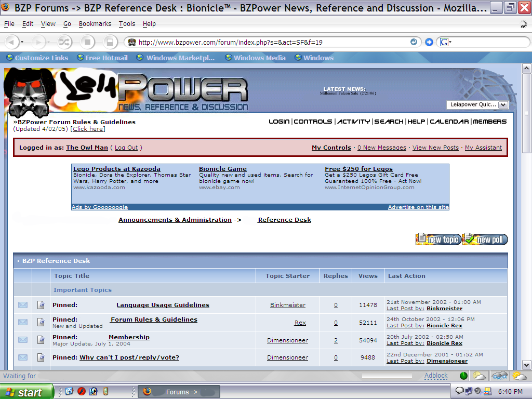Screen dimensions: 532x399
Task: Click the page scrollbar up arrow
Action: pyautogui.click(x=526, y=69)
